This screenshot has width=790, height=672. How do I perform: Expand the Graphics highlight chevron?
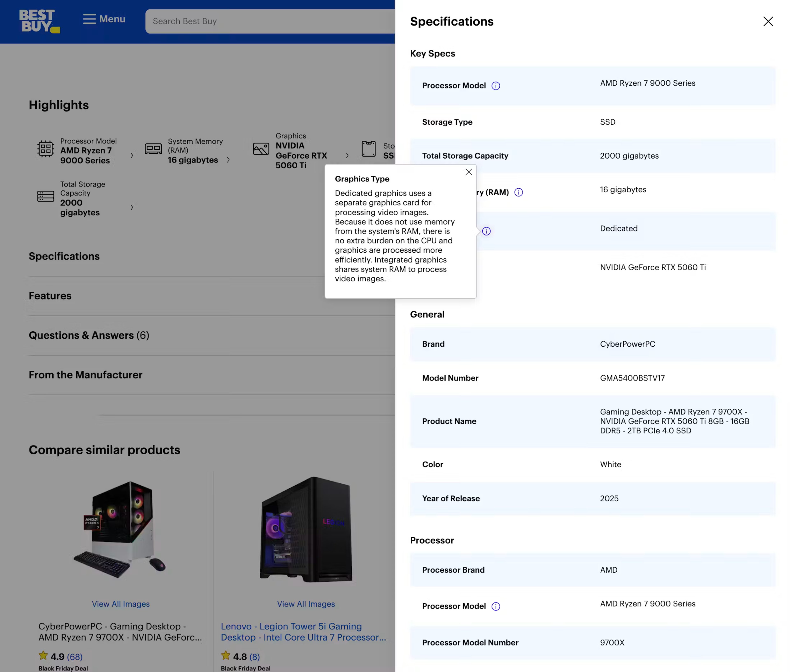coord(347,155)
